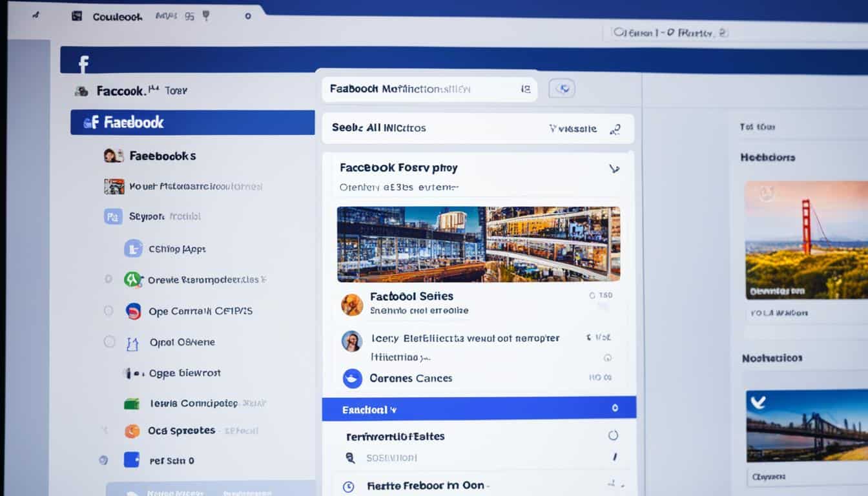Click the Messenger icon beside the Cerenes Cances row

click(352, 379)
